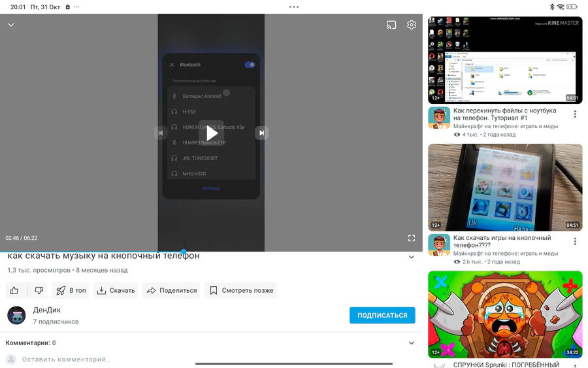Click the Комментарии: 0 label

[31, 343]
